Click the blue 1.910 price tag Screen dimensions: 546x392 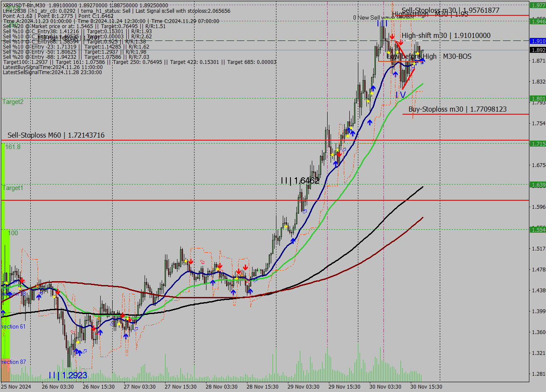click(x=538, y=41)
